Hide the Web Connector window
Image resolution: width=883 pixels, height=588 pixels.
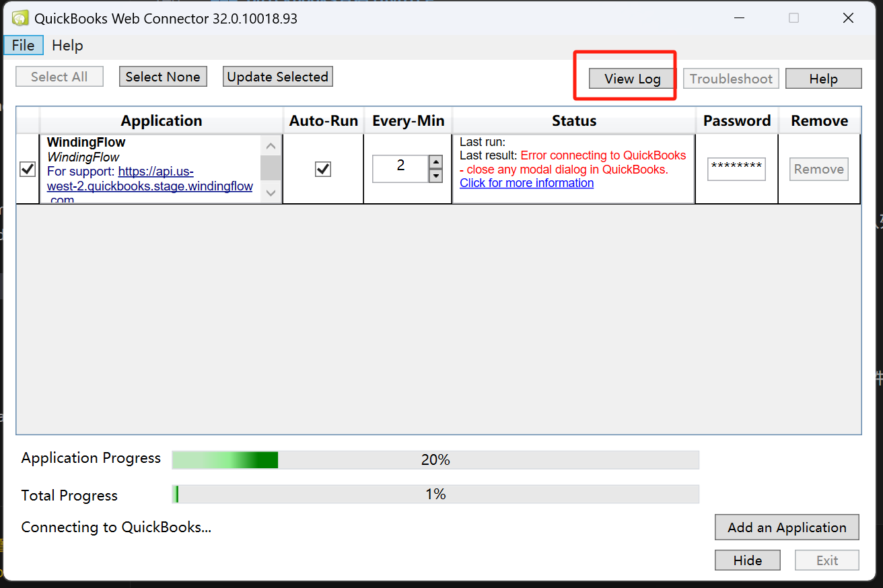tap(747, 560)
